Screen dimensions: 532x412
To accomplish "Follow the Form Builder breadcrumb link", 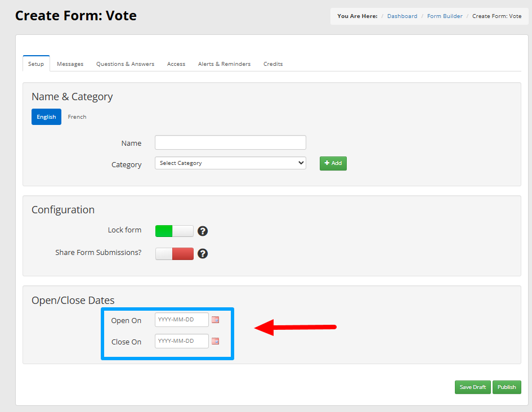I will point(445,16).
